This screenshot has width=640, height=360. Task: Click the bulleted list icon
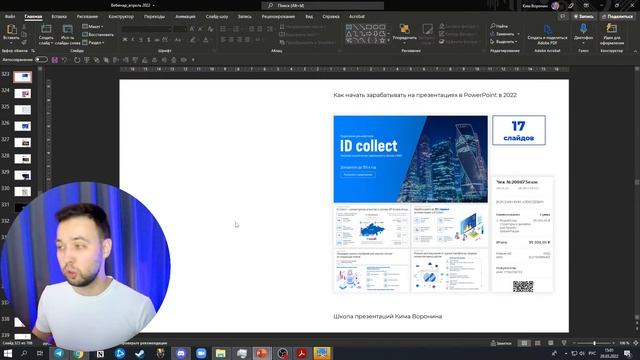(x=223, y=29)
